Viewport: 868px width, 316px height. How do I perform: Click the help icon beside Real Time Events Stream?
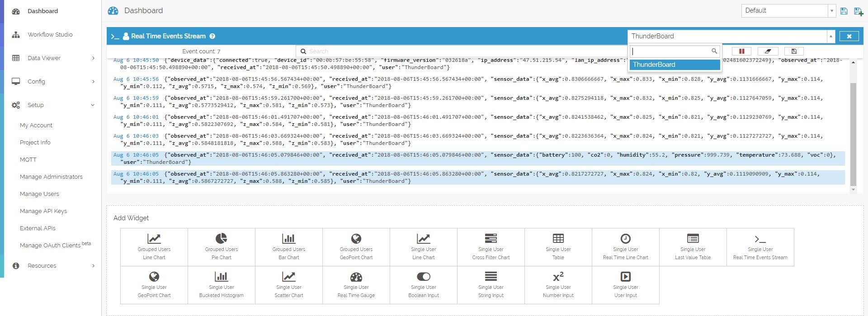[x=212, y=36]
